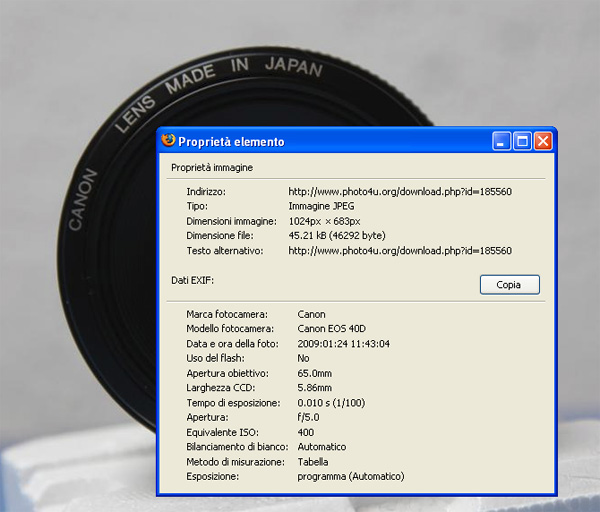Click the '45.21 kB (46292 byte)' value
Viewport: 600px width, 512px height.
tap(337, 236)
